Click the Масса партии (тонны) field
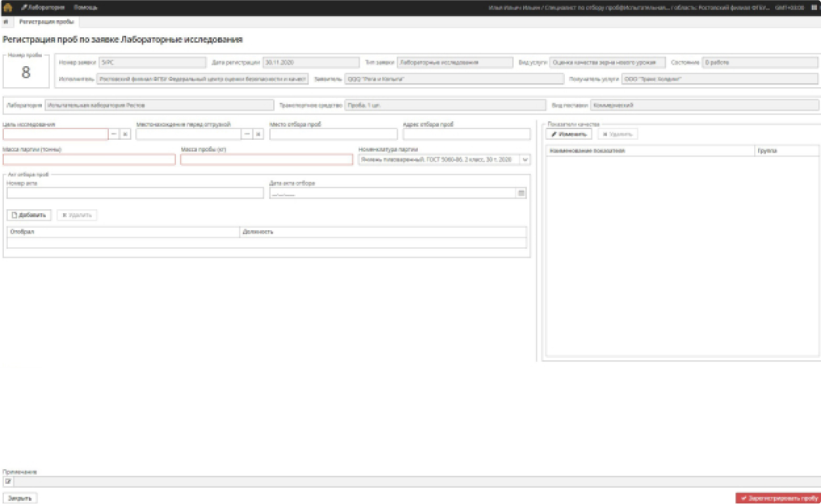This screenshot has width=821, height=504. (89, 159)
